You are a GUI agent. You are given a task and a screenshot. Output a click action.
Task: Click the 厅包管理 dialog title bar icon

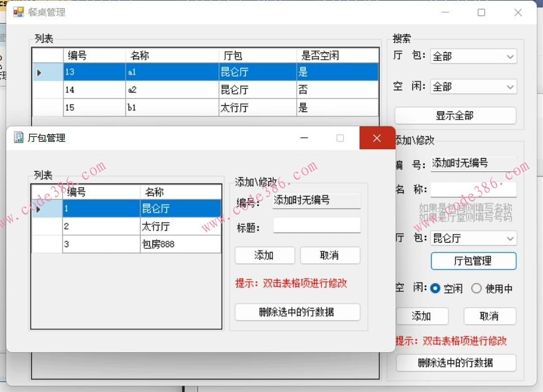[x=17, y=138]
